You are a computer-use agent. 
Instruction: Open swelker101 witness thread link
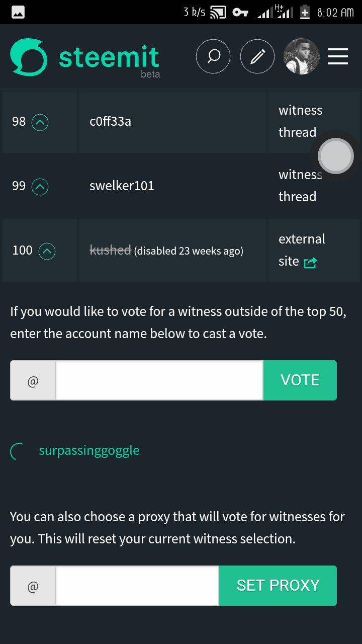(301, 186)
